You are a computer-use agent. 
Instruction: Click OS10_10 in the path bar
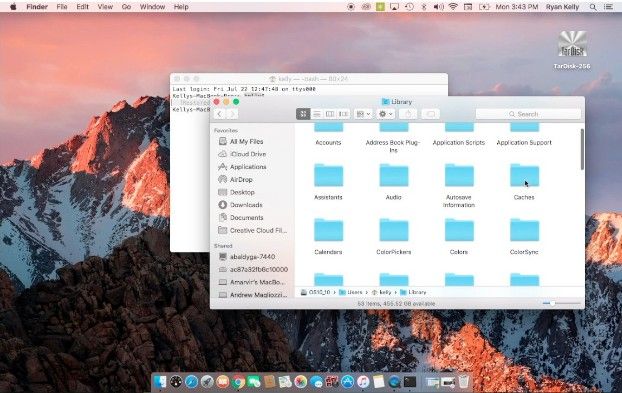[315, 292]
